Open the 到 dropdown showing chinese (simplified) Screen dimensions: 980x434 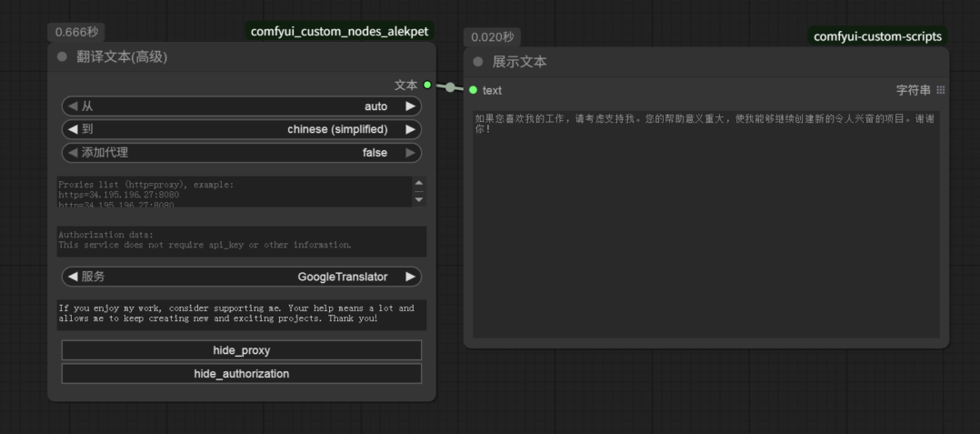click(x=241, y=129)
